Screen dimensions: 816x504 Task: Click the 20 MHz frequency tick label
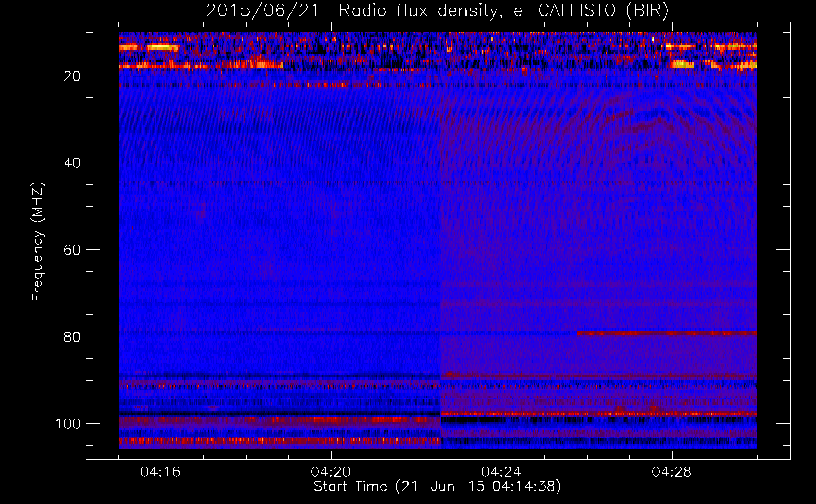pos(73,76)
